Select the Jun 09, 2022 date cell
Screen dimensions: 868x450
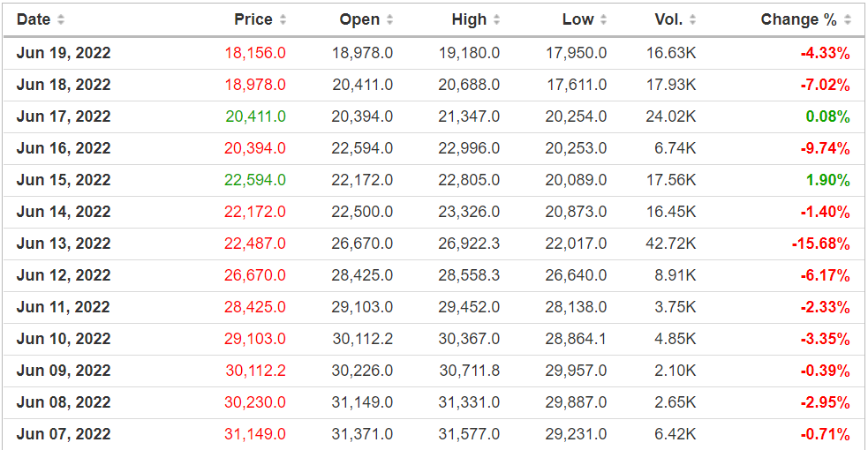(64, 371)
